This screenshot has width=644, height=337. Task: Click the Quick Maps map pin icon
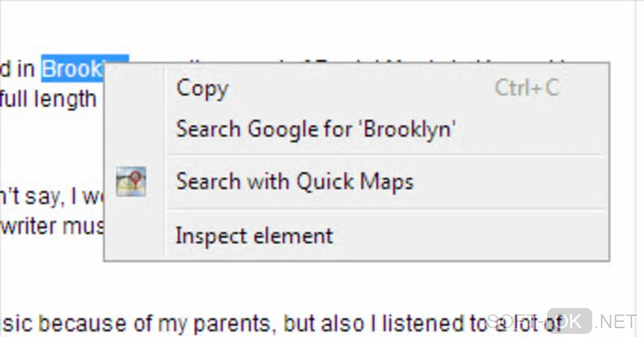pos(131,182)
